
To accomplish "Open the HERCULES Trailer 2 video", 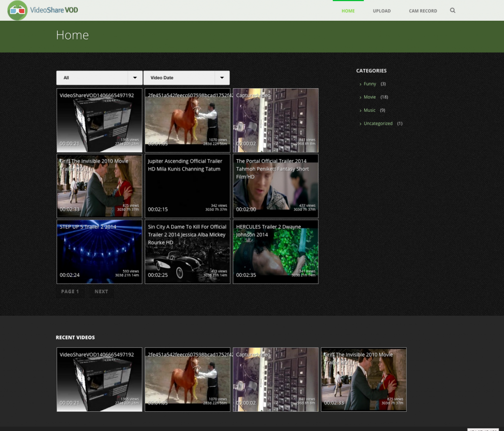I will (x=276, y=252).
